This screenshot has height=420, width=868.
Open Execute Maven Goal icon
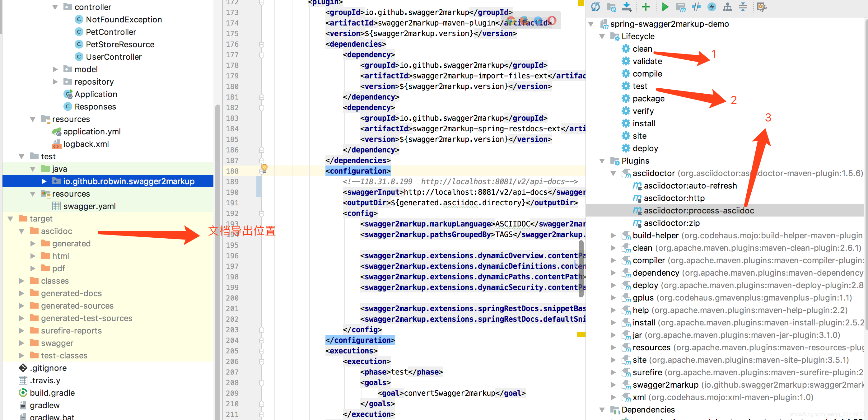[681, 7]
